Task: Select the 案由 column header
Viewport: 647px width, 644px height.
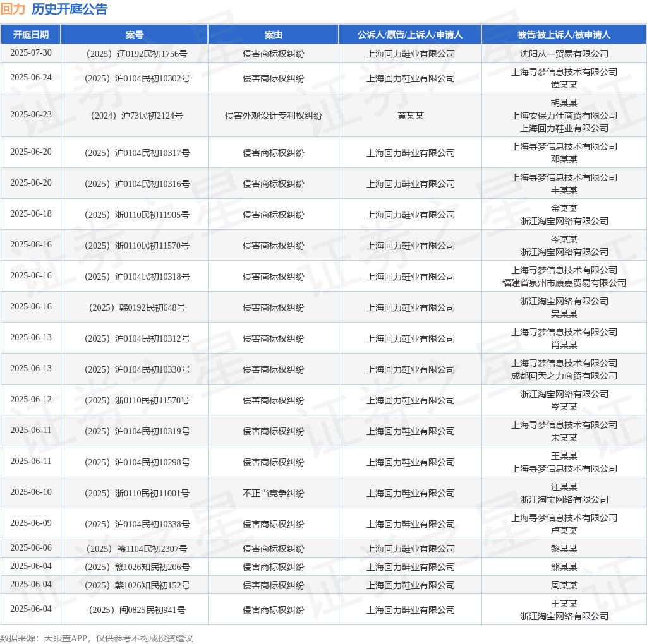Action: pos(273,35)
